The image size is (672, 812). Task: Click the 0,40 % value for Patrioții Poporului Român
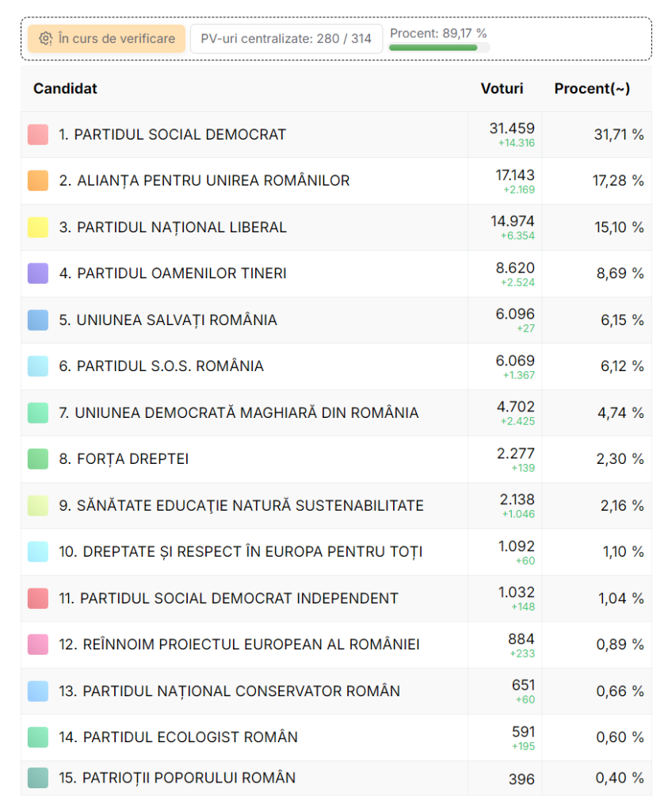point(619,779)
